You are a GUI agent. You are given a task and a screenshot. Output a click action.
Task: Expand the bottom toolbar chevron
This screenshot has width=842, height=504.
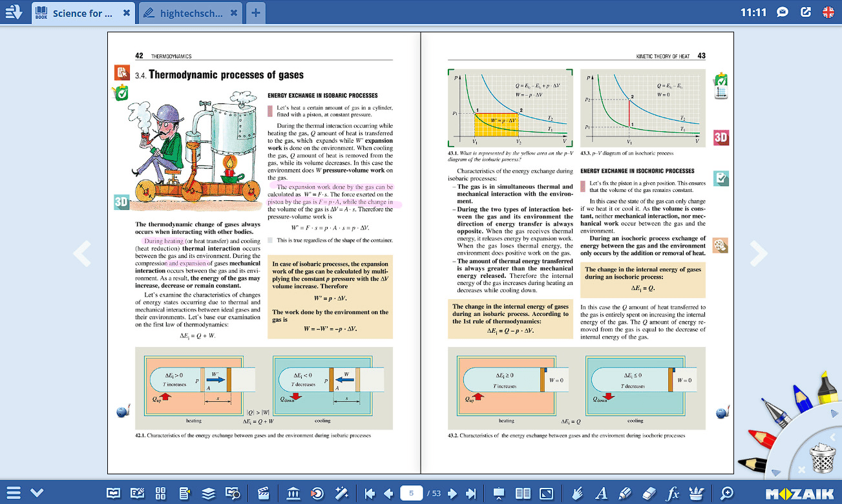(x=37, y=493)
